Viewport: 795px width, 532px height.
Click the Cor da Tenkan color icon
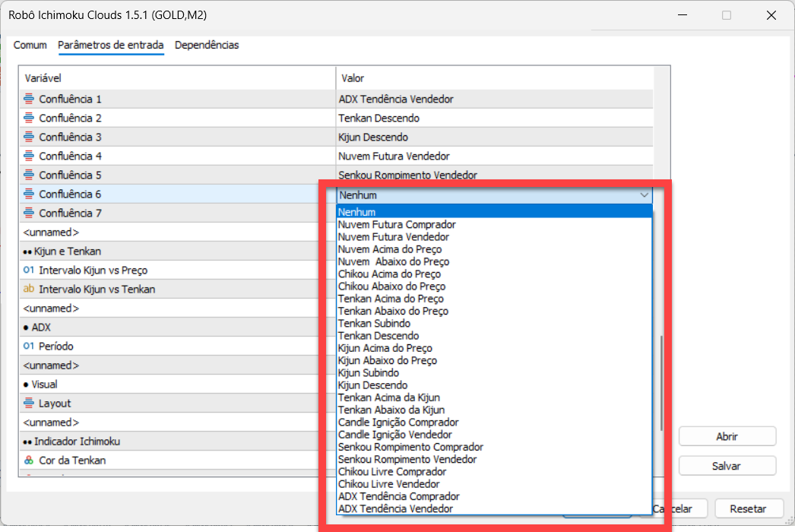click(x=29, y=460)
